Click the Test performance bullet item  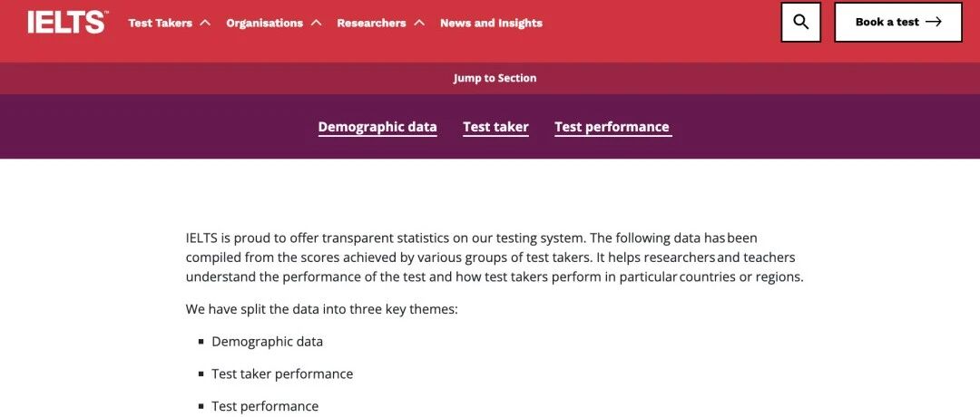coord(265,406)
